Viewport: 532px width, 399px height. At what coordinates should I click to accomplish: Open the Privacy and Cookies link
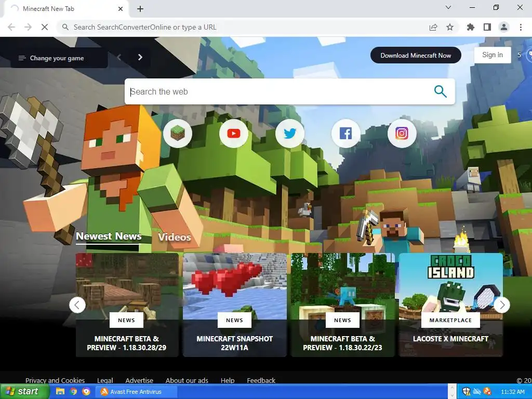pos(55,380)
